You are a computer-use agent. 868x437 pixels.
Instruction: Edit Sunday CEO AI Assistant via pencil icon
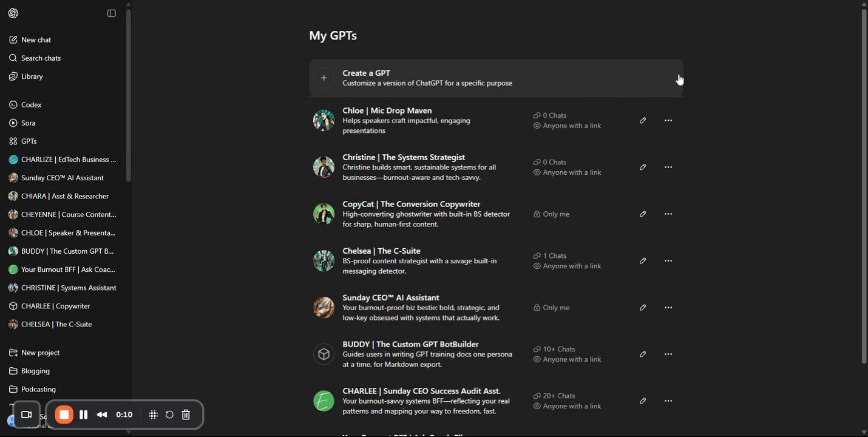click(643, 307)
